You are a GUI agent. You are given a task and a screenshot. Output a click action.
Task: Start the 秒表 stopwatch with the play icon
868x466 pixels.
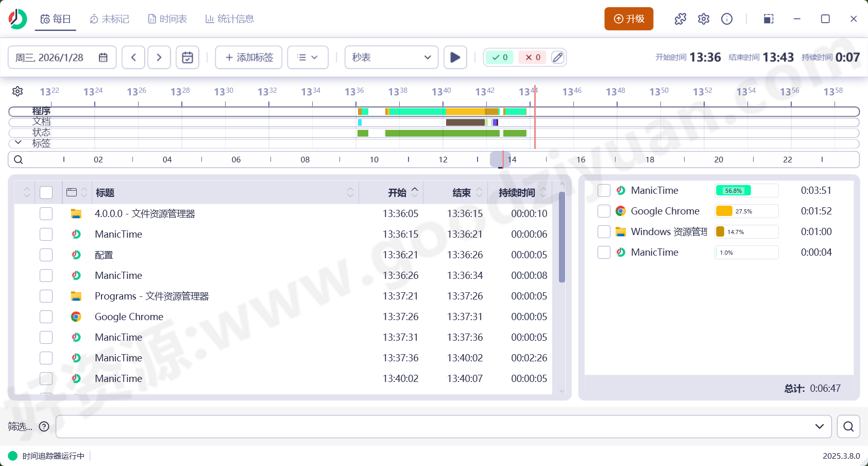pos(455,57)
